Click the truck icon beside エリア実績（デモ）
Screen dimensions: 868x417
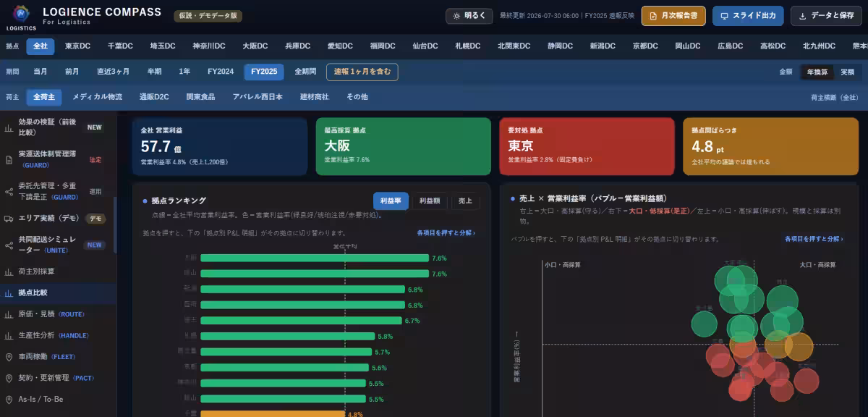[x=9, y=218]
